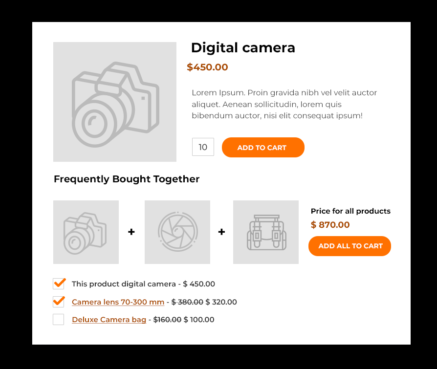Open the 'Camera lens 70-300 mm' link

(x=118, y=302)
